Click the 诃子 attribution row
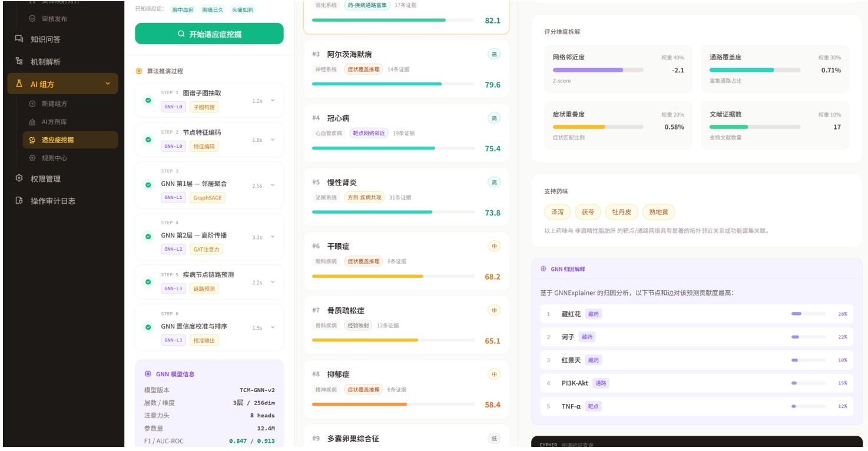Screen dimensions: 868x451 point(697,337)
